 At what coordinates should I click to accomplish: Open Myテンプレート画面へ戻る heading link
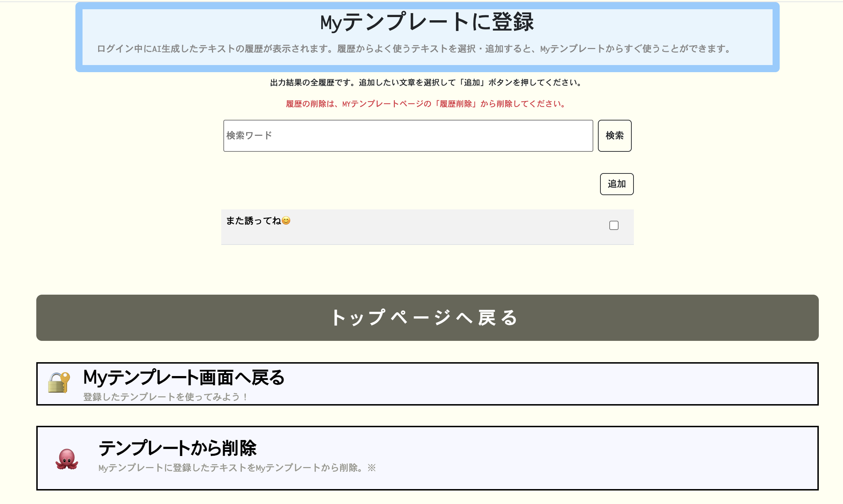coord(184,377)
